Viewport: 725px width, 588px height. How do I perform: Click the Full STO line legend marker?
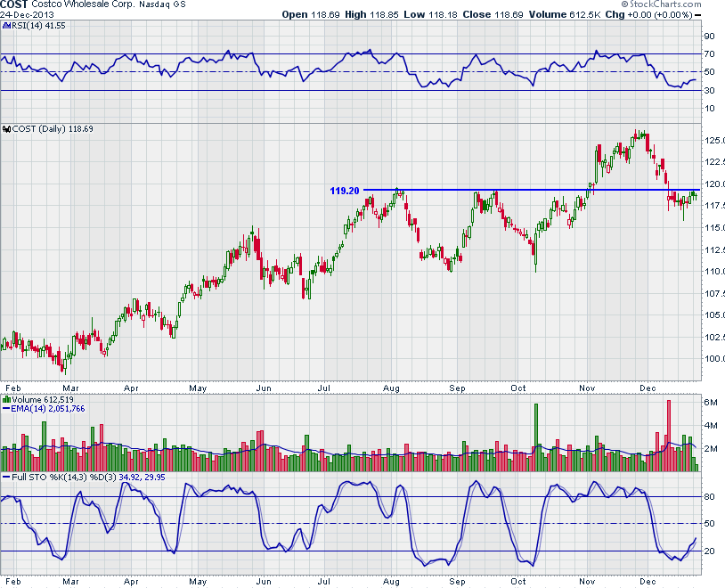[x=6, y=477]
